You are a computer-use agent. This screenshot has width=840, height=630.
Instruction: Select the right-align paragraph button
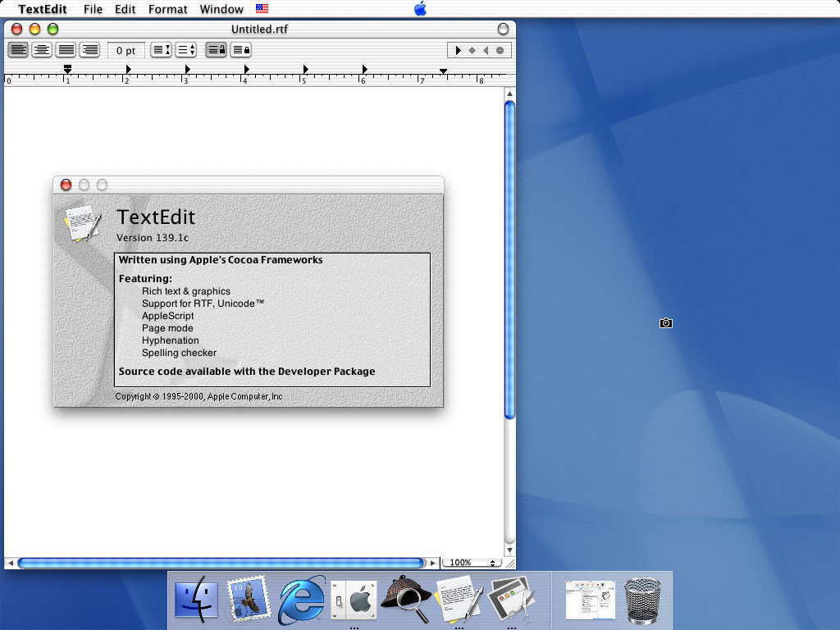tap(89, 50)
